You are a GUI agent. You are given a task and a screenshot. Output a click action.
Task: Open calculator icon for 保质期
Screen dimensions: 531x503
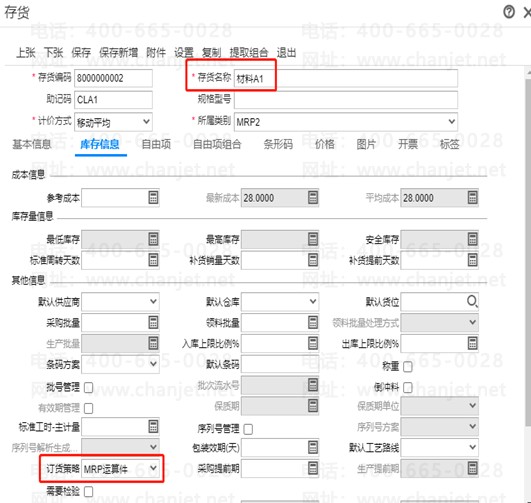coord(313,405)
